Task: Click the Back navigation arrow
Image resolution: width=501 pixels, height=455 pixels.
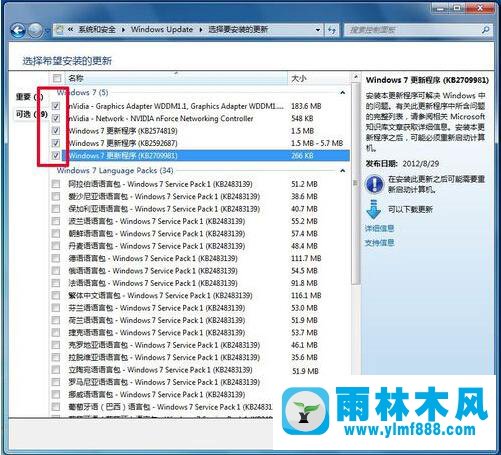Action: [x=18, y=31]
